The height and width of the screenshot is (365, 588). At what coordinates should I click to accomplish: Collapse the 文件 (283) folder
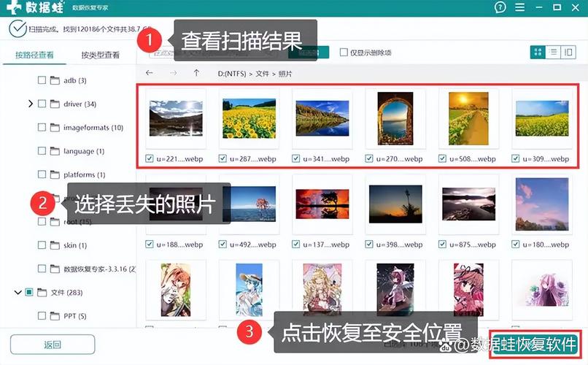point(18,293)
